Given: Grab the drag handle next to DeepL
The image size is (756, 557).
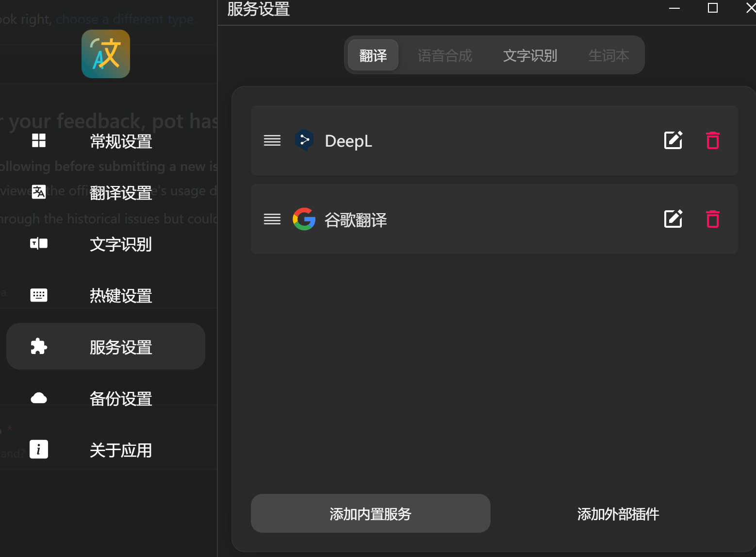Looking at the screenshot, I should pyautogui.click(x=272, y=140).
